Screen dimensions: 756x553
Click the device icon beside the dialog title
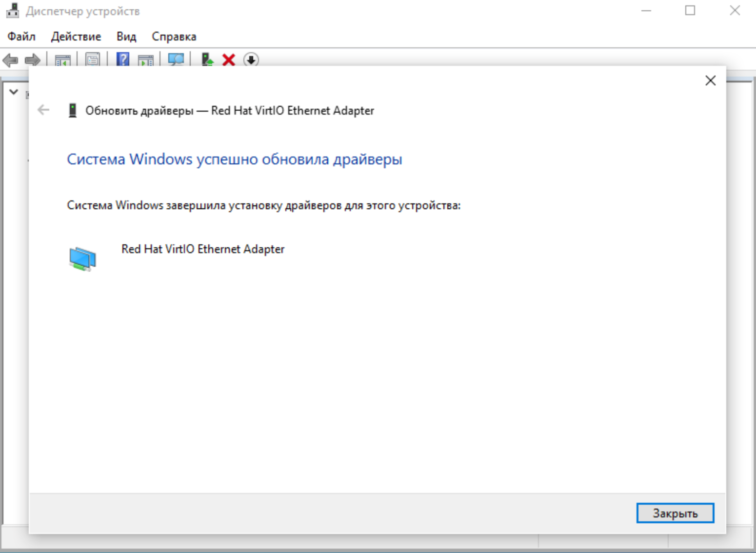click(73, 111)
